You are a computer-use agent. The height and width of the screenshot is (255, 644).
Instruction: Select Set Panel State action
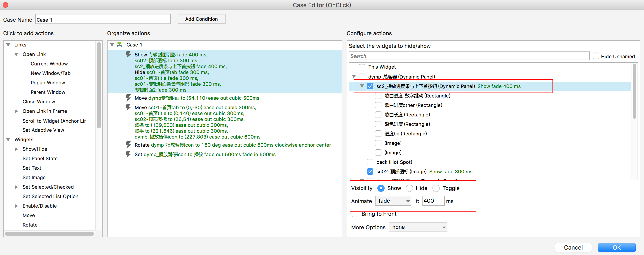40,158
